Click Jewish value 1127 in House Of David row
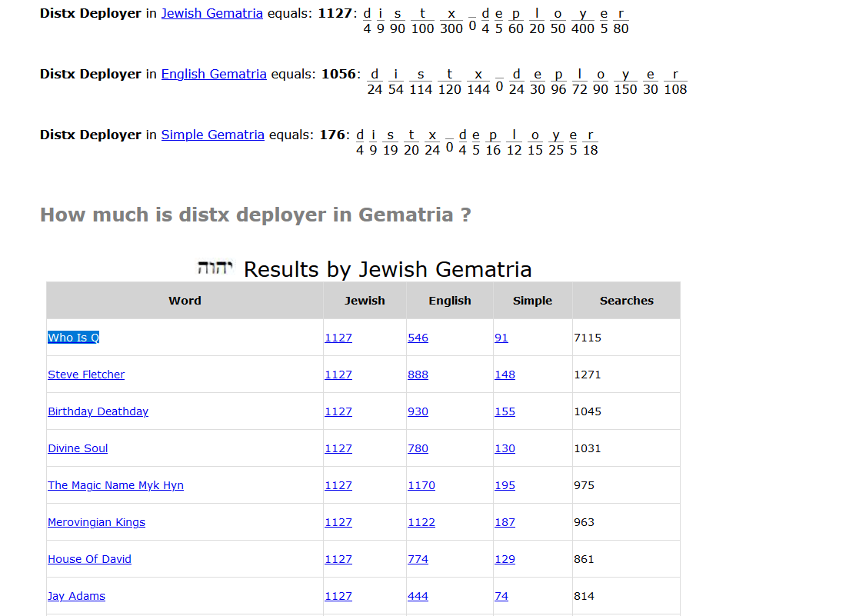Screen dimensions: 846x616 338,559
